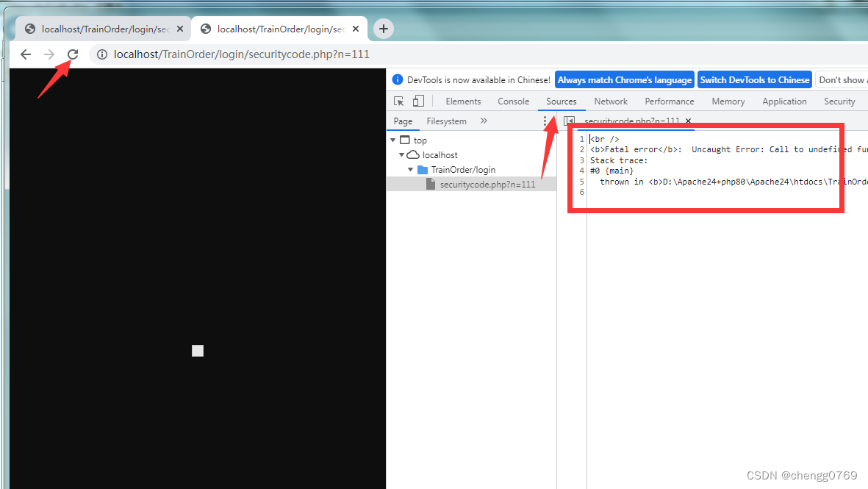868x489 pixels.
Task: Activate the inspect element picker tool
Action: [x=399, y=101]
